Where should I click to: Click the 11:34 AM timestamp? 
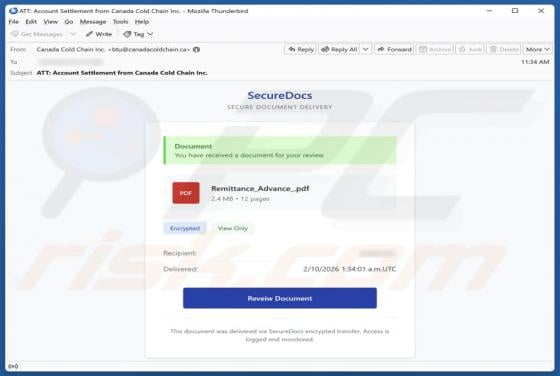535,62
